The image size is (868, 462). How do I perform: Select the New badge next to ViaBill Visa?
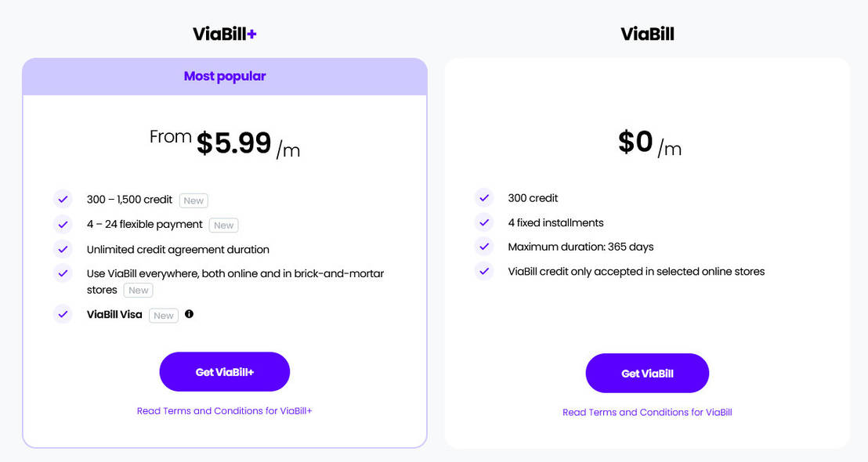163,315
